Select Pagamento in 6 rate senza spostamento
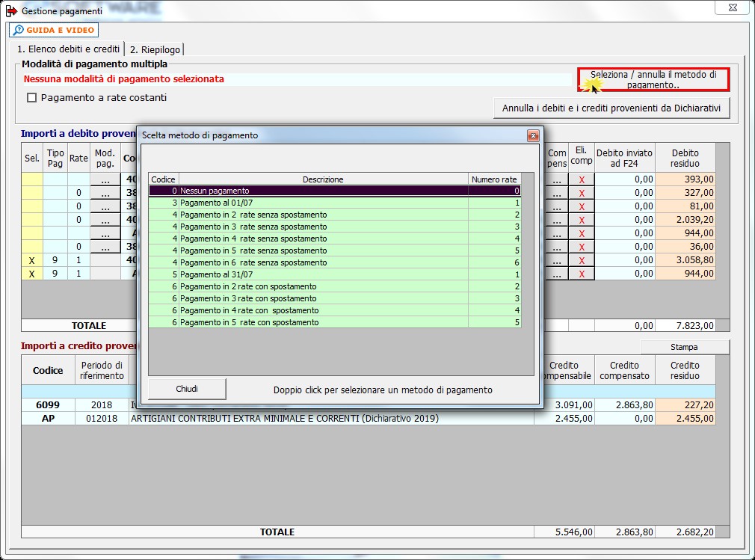Screen dimensions: 755x560 (x=335, y=263)
